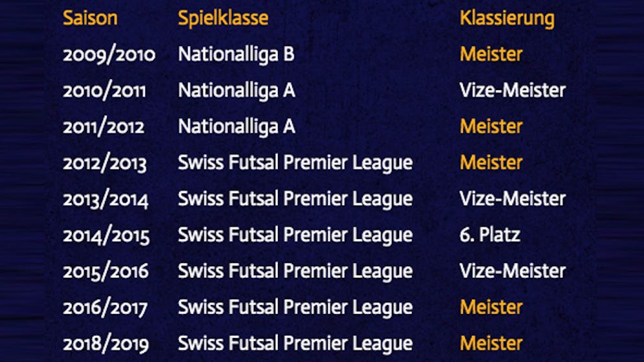Select the 2014/2015 season cell
The width and height of the screenshot is (644, 362).
106,236
